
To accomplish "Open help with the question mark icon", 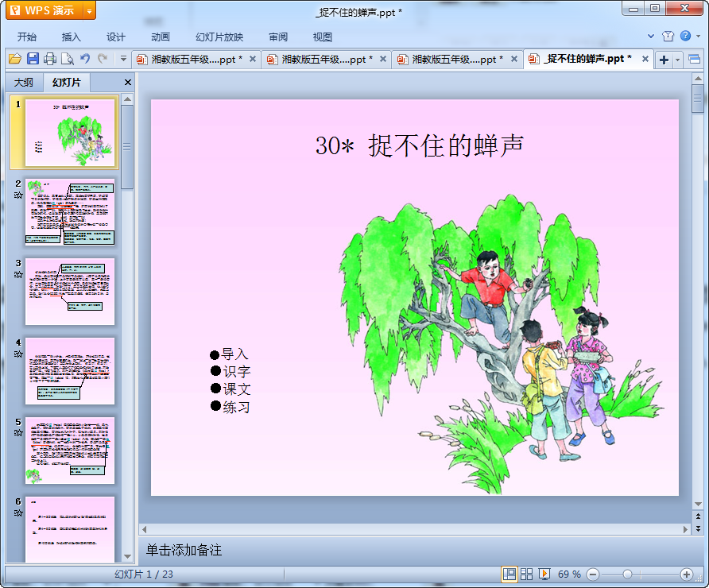I will point(685,36).
